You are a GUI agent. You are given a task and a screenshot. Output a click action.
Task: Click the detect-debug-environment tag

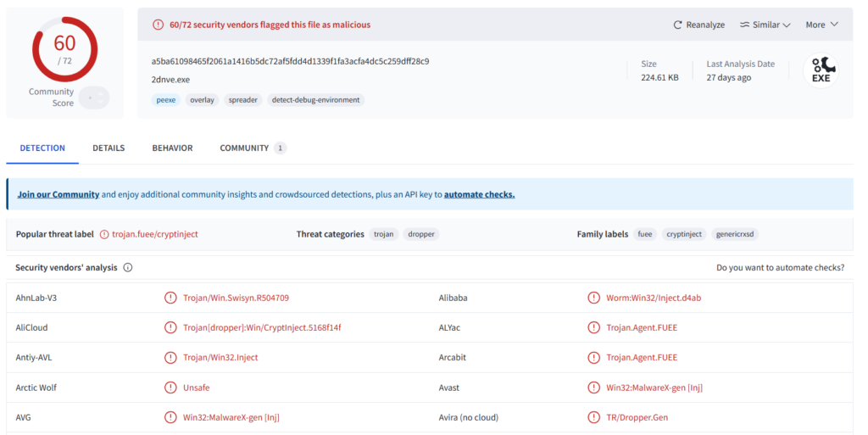tap(315, 100)
